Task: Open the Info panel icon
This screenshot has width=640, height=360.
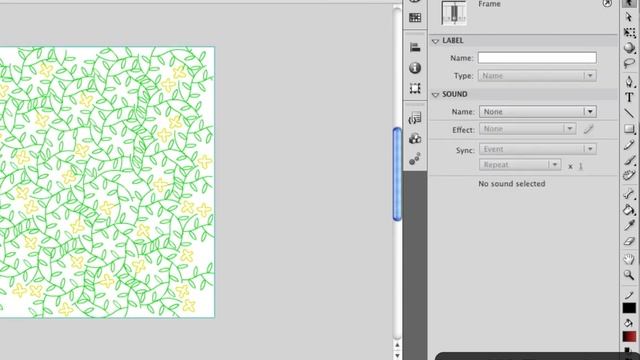Action: 415,68
